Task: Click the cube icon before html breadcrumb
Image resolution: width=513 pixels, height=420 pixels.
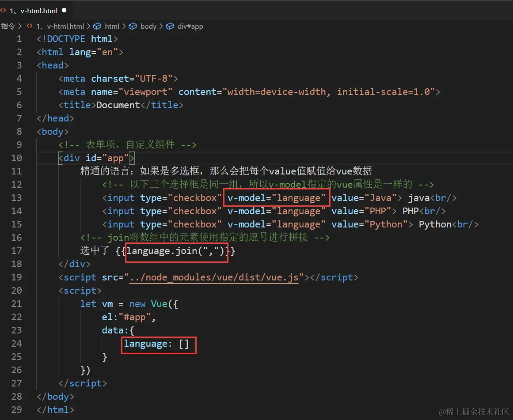Action: point(97,26)
